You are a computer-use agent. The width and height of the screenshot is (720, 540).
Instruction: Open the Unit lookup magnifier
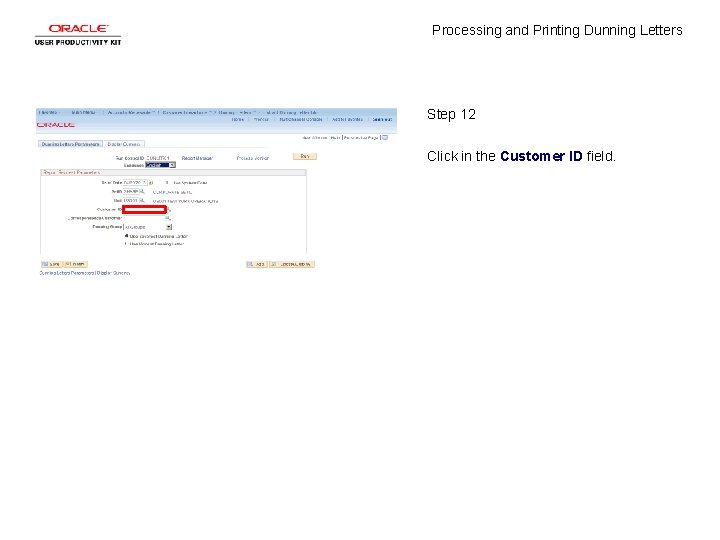pyautogui.click(x=142, y=201)
